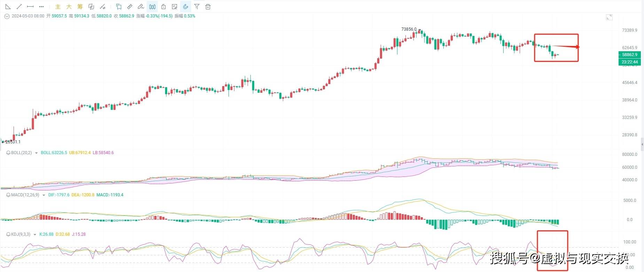Delete drawings with trash icon

pos(208,7)
